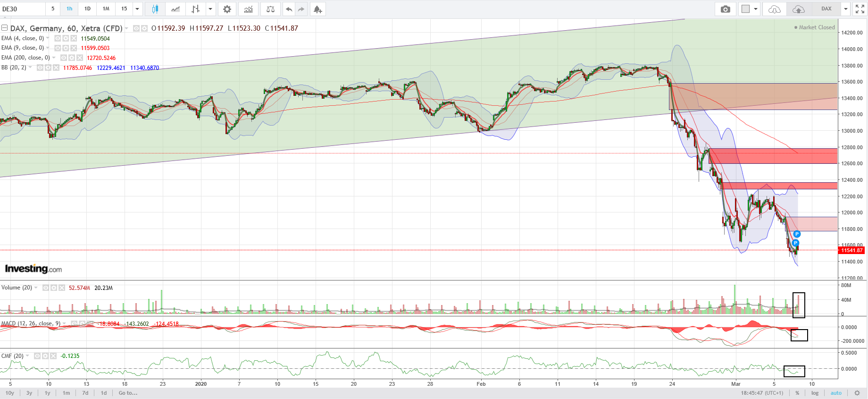Open the compare symbols scales icon
The width and height of the screenshot is (868, 399).
[x=270, y=9]
